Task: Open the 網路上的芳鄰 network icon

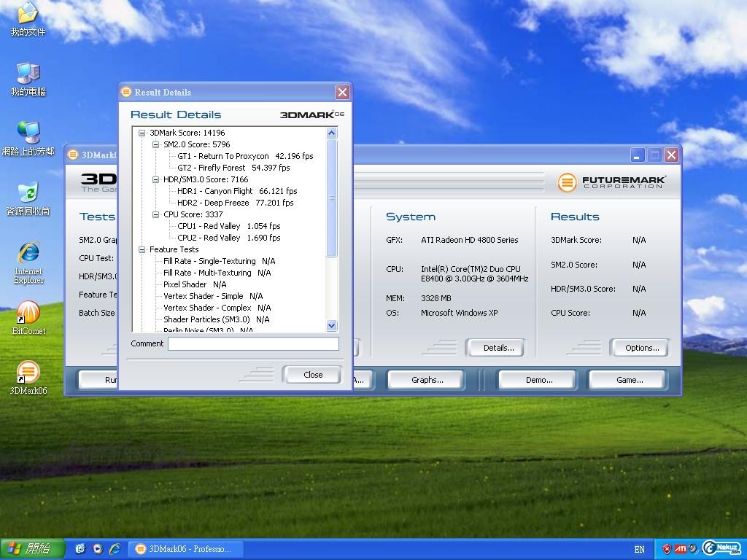Action: point(28,133)
